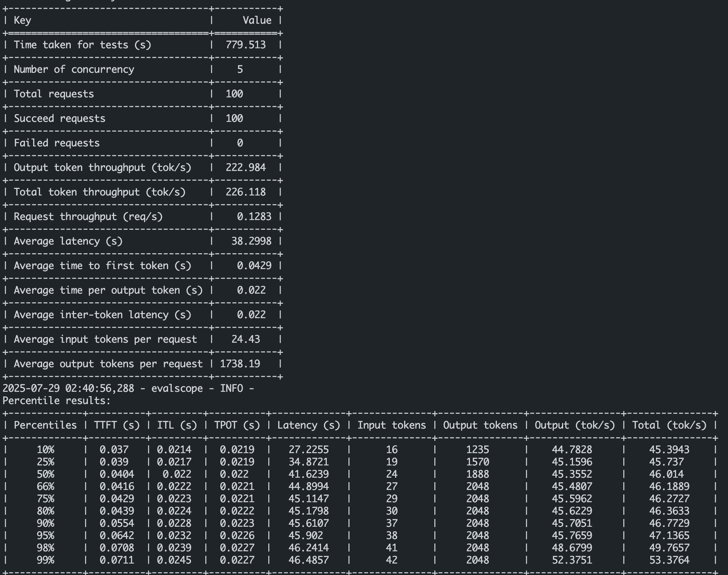Click the average input tokens value 24.43
The image size is (728, 575).
pyautogui.click(x=245, y=339)
